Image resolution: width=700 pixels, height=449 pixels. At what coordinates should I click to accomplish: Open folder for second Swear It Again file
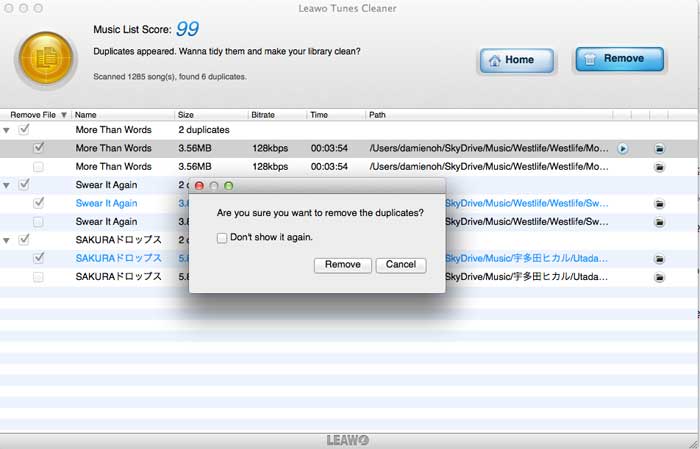[659, 222]
